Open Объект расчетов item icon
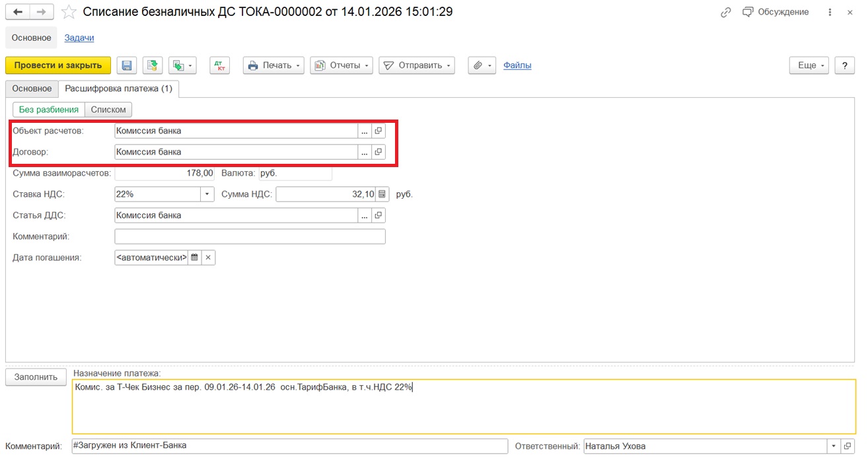The width and height of the screenshot is (868, 465). [x=379, y=131]
